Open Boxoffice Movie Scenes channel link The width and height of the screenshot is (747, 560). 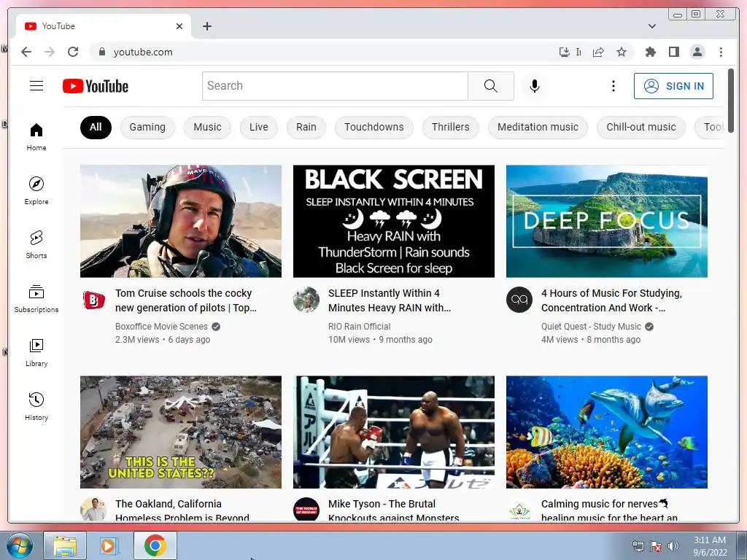coord(161,326)
